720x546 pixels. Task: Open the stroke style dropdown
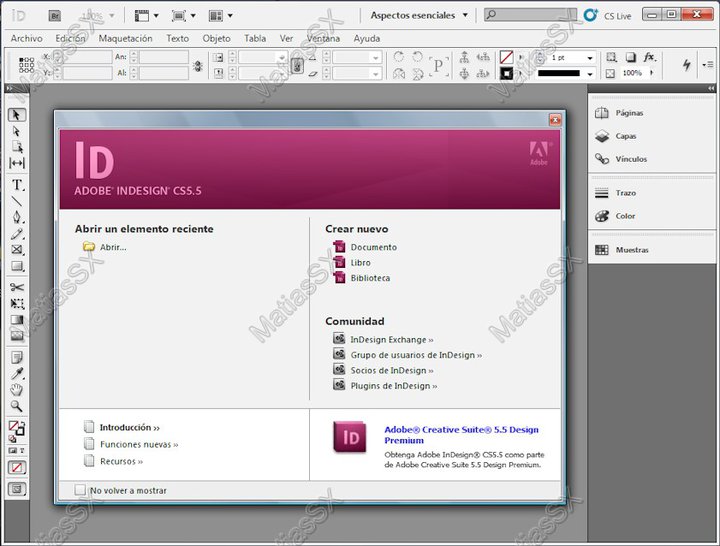(590, 73)
